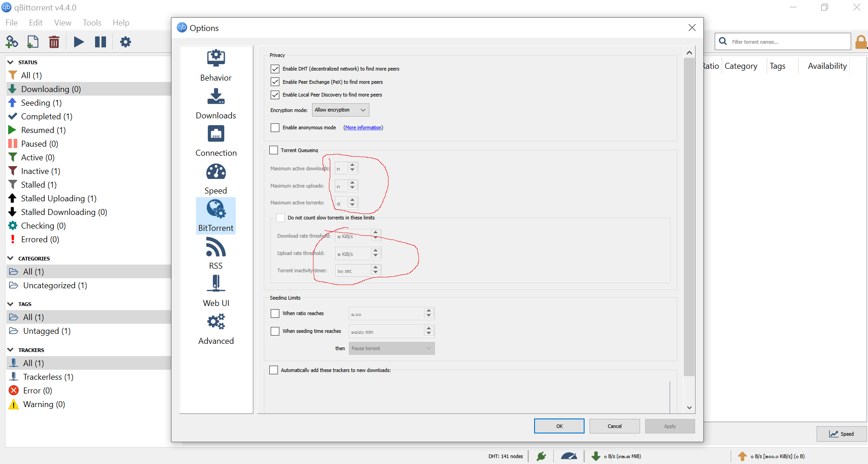Close the Options dialog
The width and height of the screenshot is (868, 464).
692,28
